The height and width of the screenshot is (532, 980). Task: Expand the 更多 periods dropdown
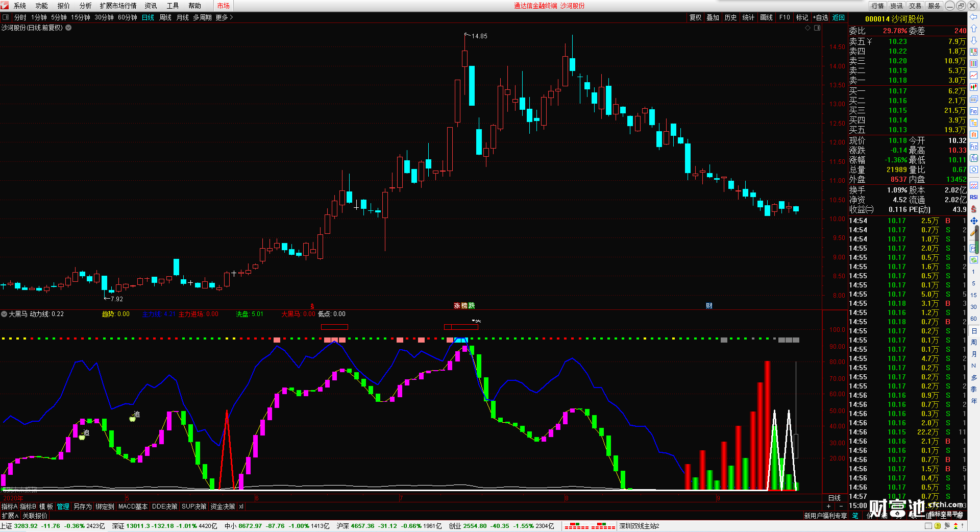point(224,17)
